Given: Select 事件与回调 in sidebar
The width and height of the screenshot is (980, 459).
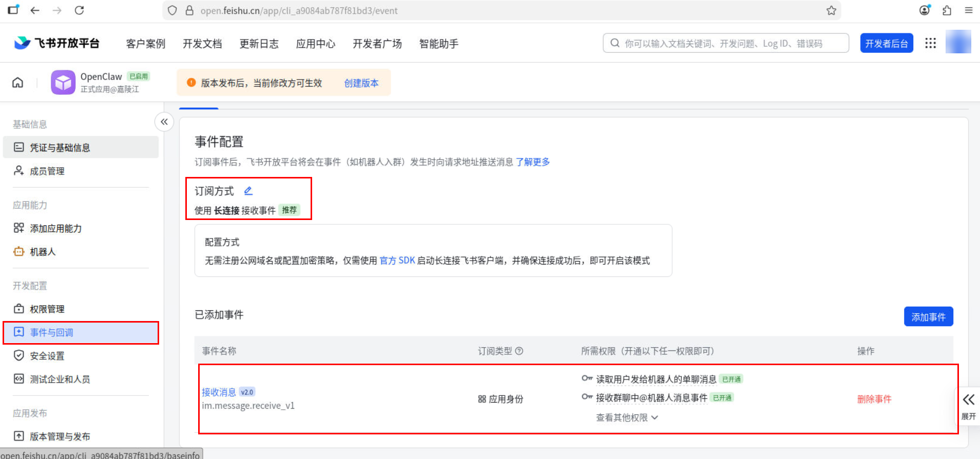Looking at the screenshot, I should (81, 332).
